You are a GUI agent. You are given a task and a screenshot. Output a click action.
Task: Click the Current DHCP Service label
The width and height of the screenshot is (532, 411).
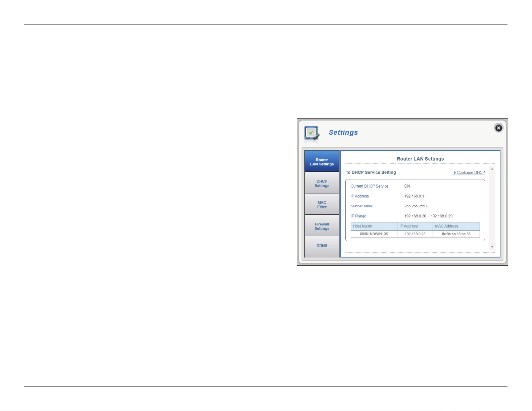pos(369,186)
